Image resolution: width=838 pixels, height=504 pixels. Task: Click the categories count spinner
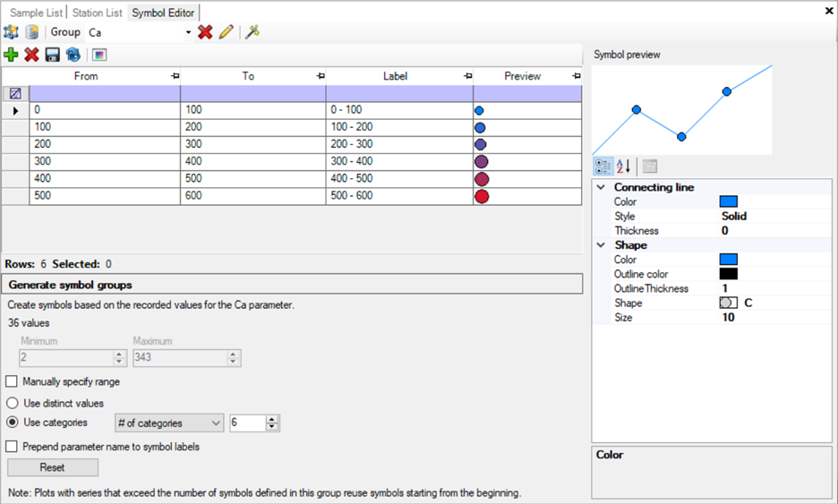[272, 423]
